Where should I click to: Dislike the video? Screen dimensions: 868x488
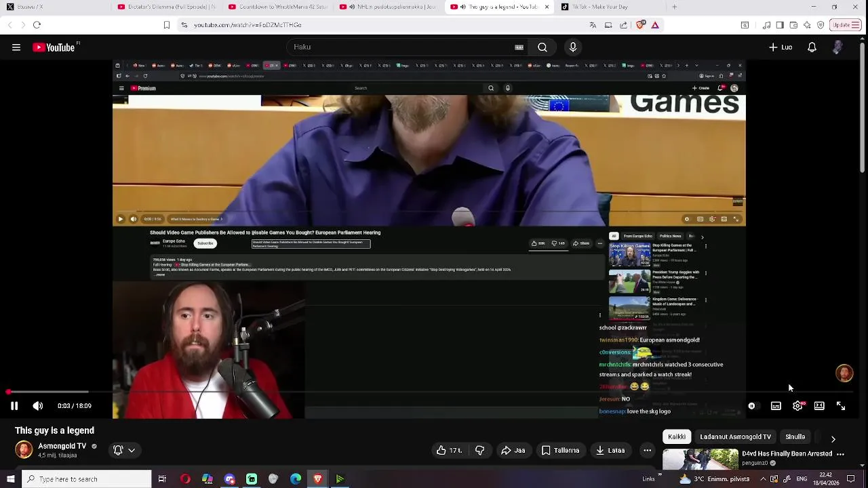click(x=480, y=450)
